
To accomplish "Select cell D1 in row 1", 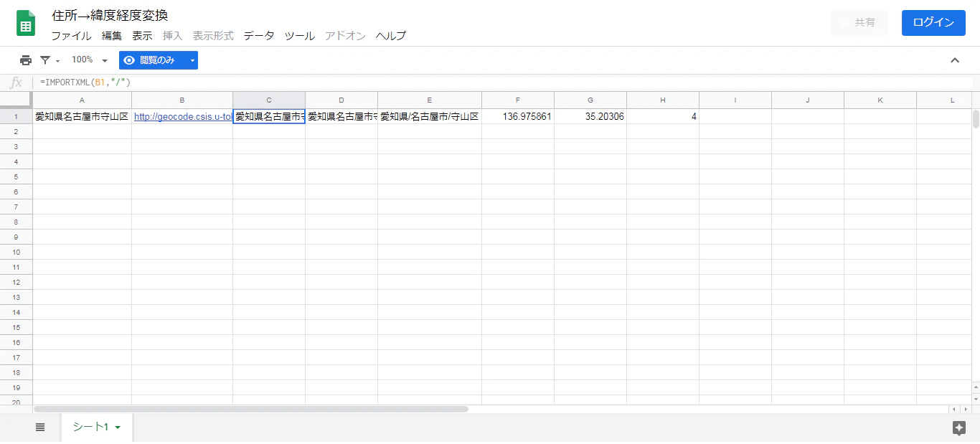I will pos(341,116).
